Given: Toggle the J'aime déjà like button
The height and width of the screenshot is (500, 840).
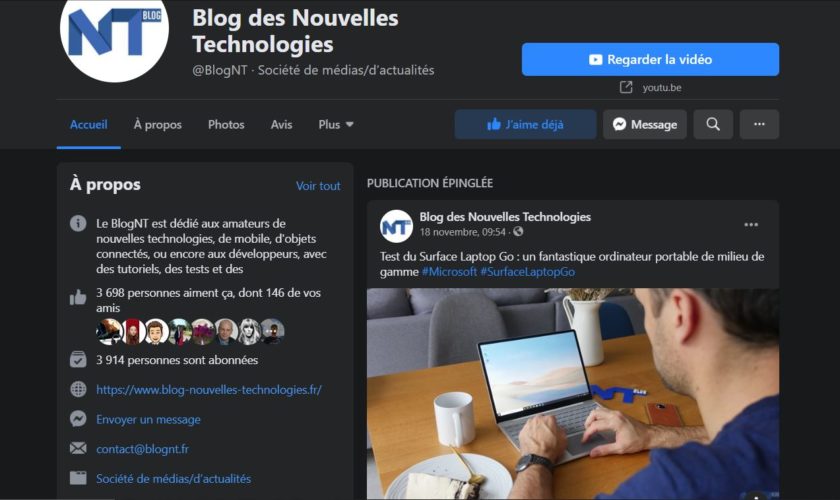Looking at the screenshot, I should 526,124.
